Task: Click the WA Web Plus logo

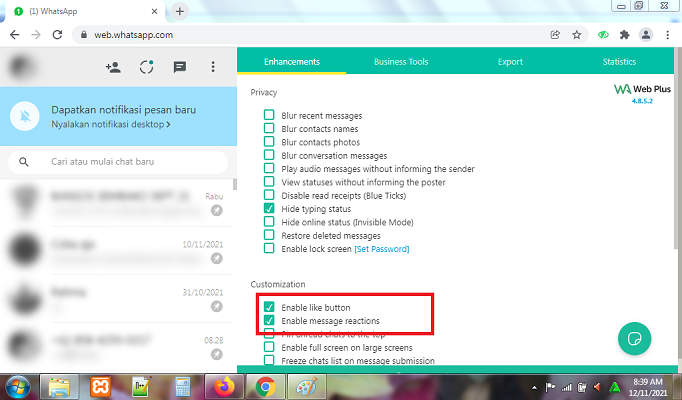Action: point(642,89)
